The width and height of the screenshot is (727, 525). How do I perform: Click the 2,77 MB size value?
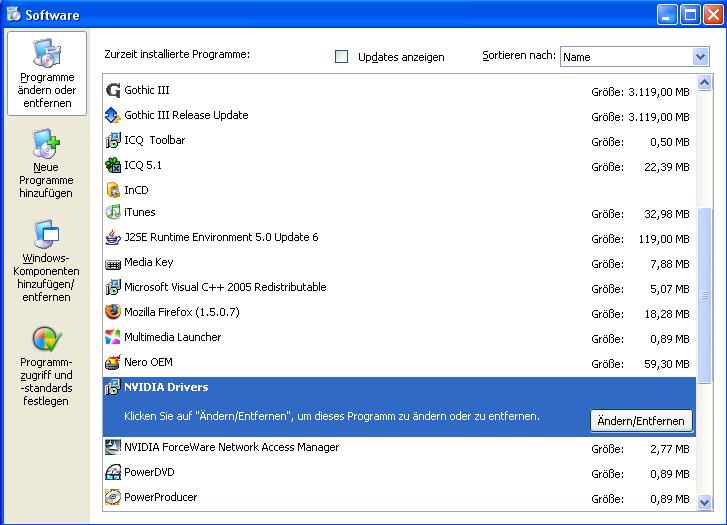pos(670,449)
